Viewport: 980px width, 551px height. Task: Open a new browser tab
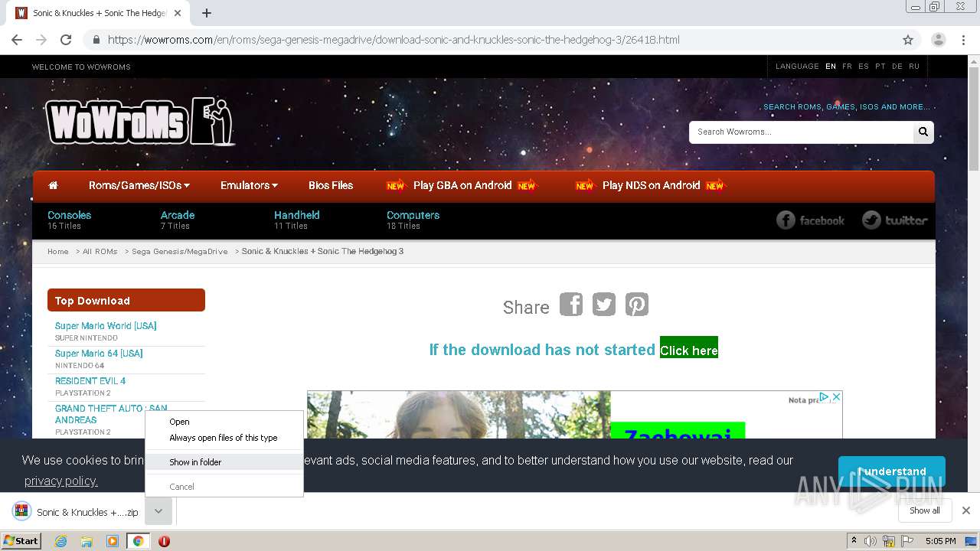coord(207,13)
